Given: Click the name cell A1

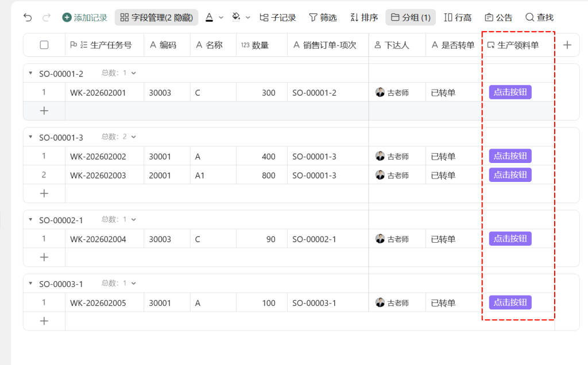Looking at the screenshot, I should tap(214, 175).
